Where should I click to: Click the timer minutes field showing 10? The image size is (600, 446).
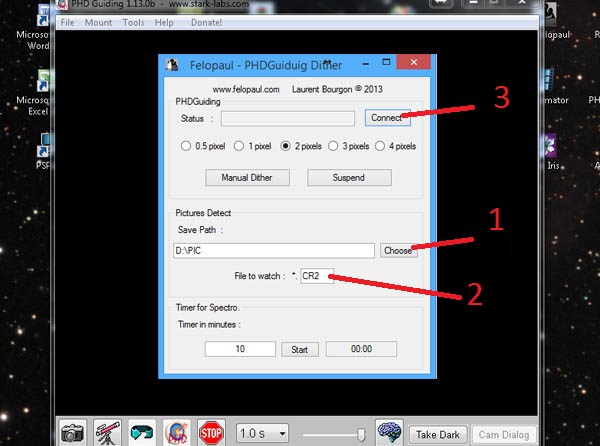(240, 349)
